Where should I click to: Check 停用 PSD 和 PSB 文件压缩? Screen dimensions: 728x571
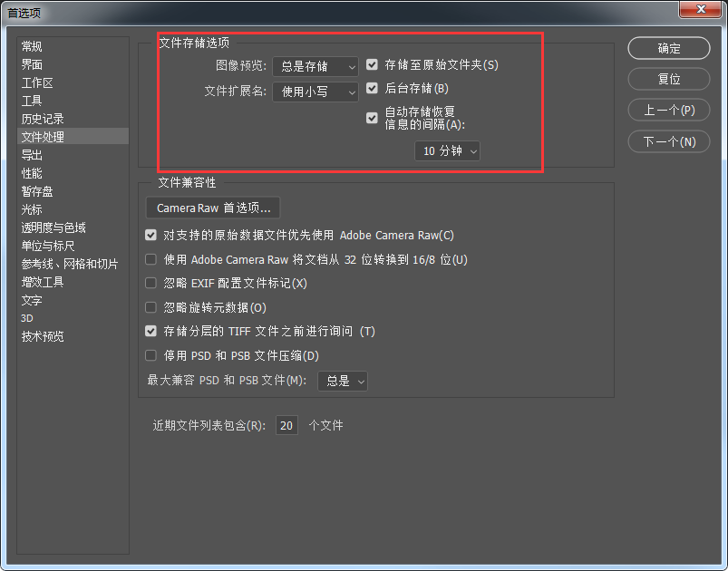click(x=151, y=356)
